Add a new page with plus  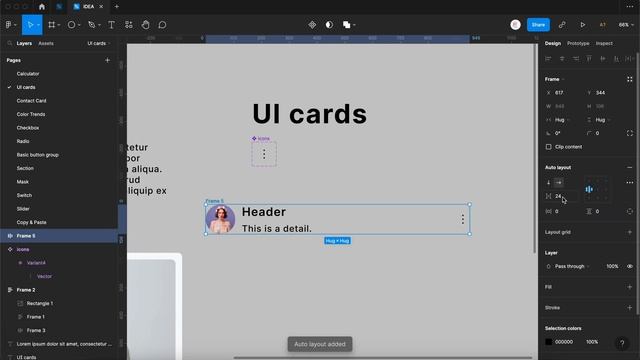[x=107, y=60]
